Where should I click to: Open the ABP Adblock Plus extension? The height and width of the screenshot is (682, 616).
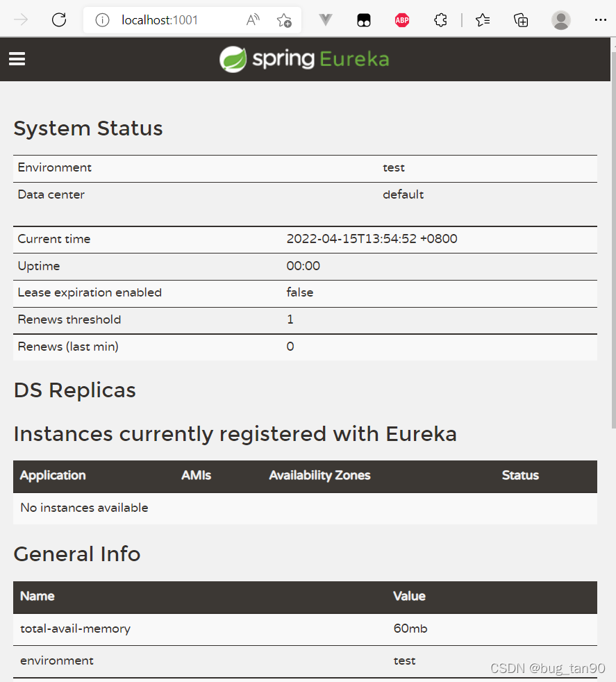402,20
